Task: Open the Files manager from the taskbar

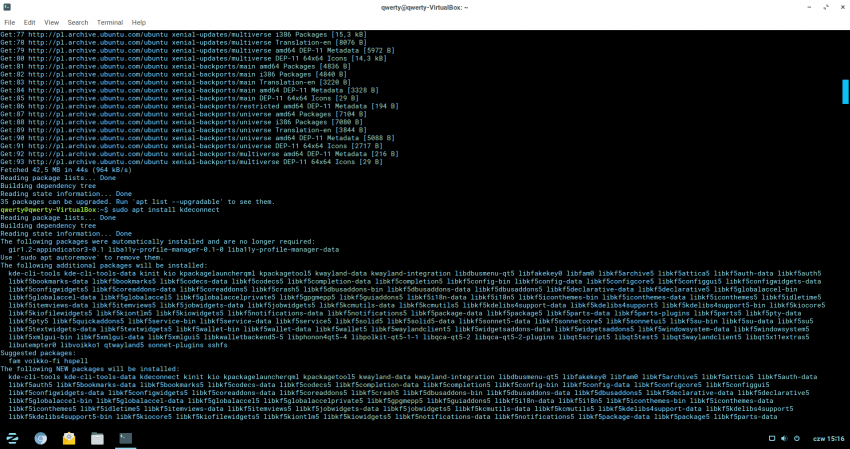Action: click(x=97, y=439)
